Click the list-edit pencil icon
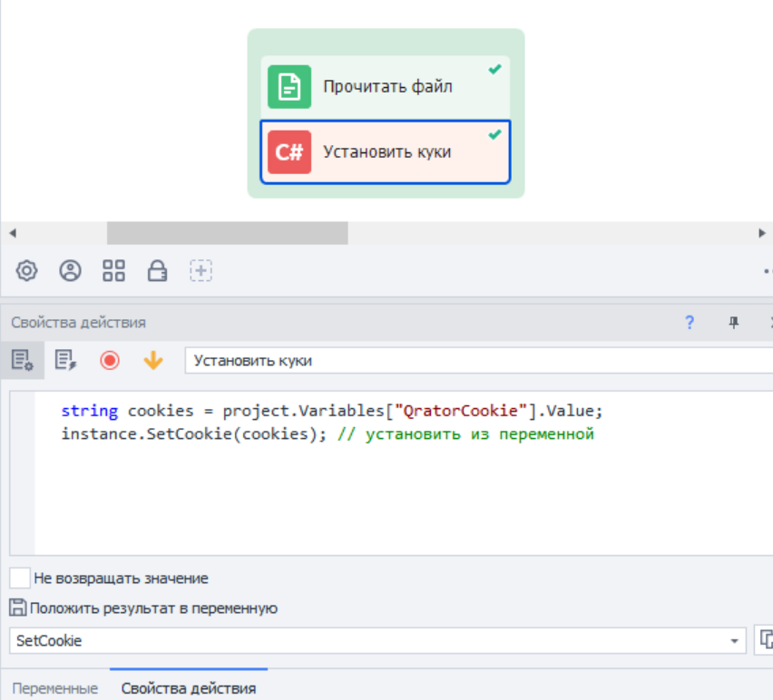This screenshot has height=700, width=773. pos(65,361)
